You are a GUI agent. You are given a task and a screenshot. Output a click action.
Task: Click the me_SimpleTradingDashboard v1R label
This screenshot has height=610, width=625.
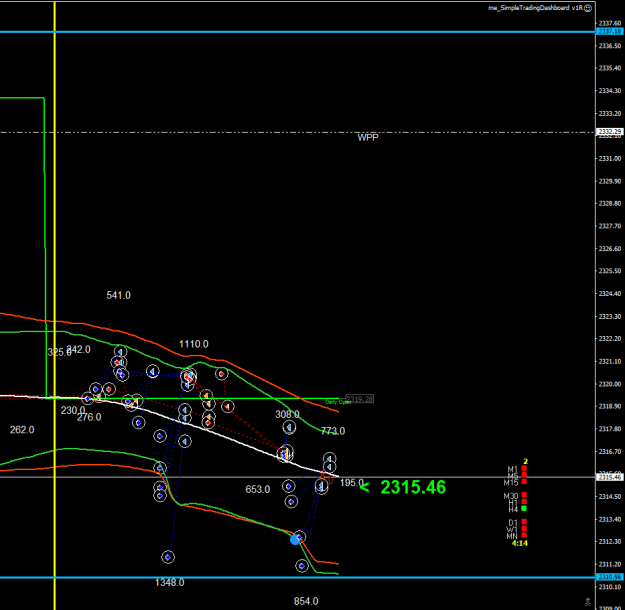click(535, 8)
